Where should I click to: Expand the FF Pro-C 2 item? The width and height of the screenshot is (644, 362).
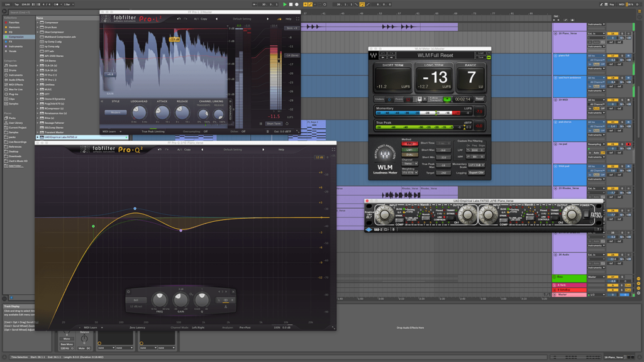[x=38, y=75]
